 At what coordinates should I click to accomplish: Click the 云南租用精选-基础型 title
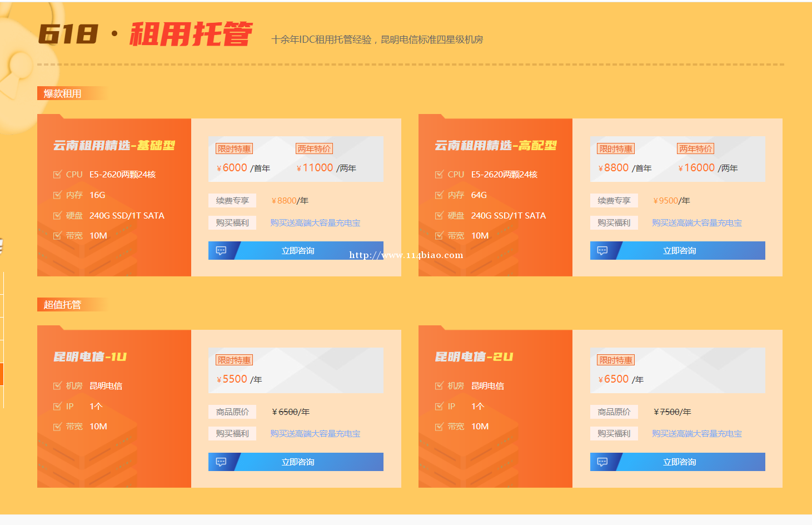pos(114,146)
